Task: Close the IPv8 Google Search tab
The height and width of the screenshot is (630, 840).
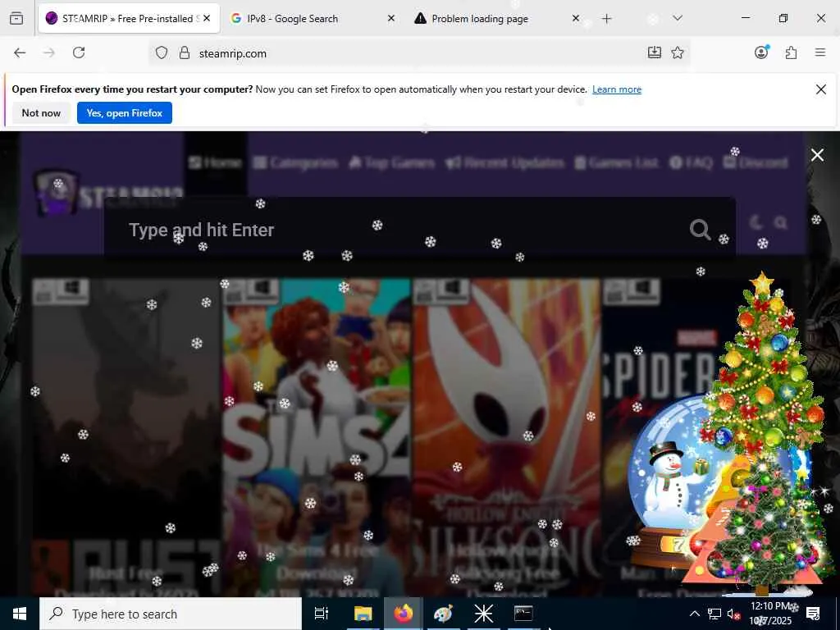Action: [391, 18]
